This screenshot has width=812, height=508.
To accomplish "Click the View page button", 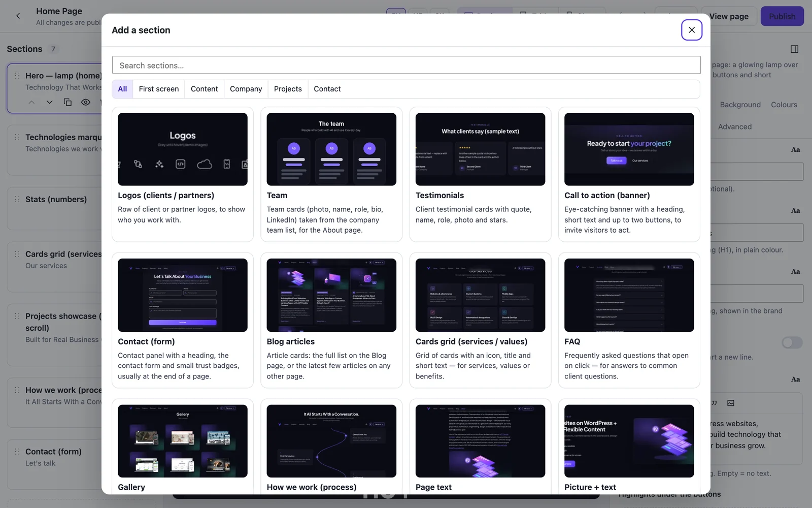I will (729, 16).
